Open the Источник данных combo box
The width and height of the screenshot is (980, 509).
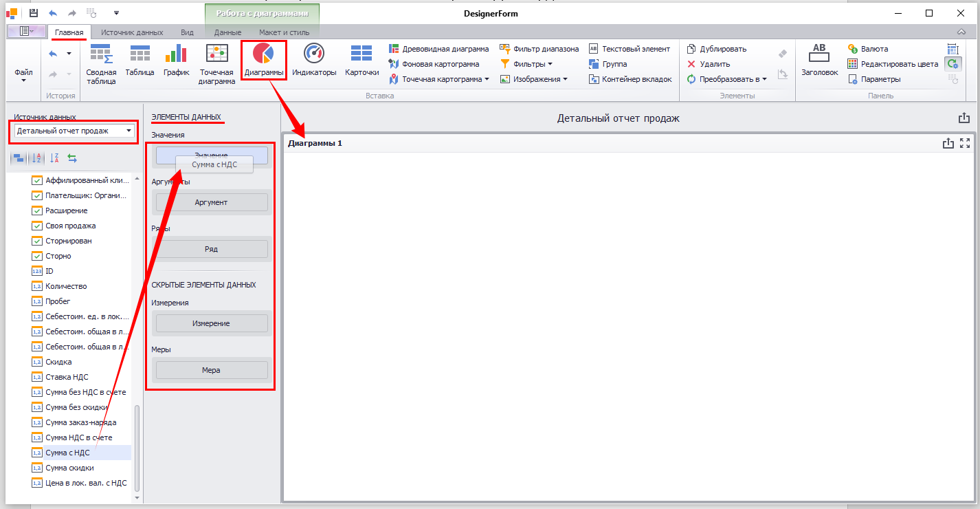[x=75, y=131]
